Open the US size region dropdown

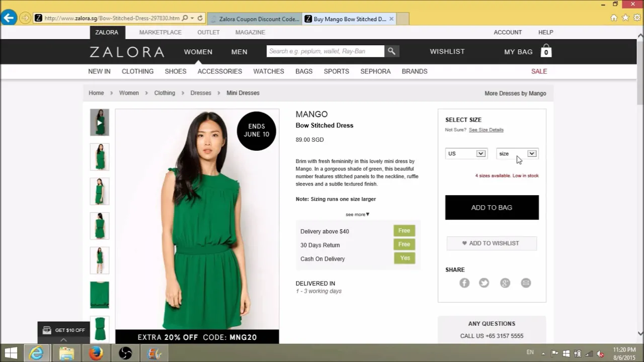(x=466, y=153)
